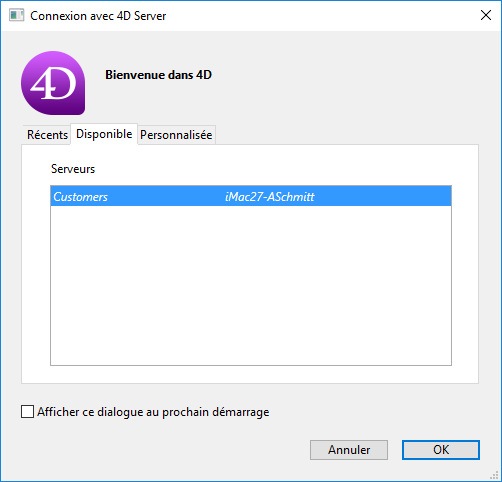Image resolution: width=502 pixels, height=482 pixels.
Task: Click the highlighted row's blank space right of iMac27-ASchmitt
Action: tap(383, 196)
